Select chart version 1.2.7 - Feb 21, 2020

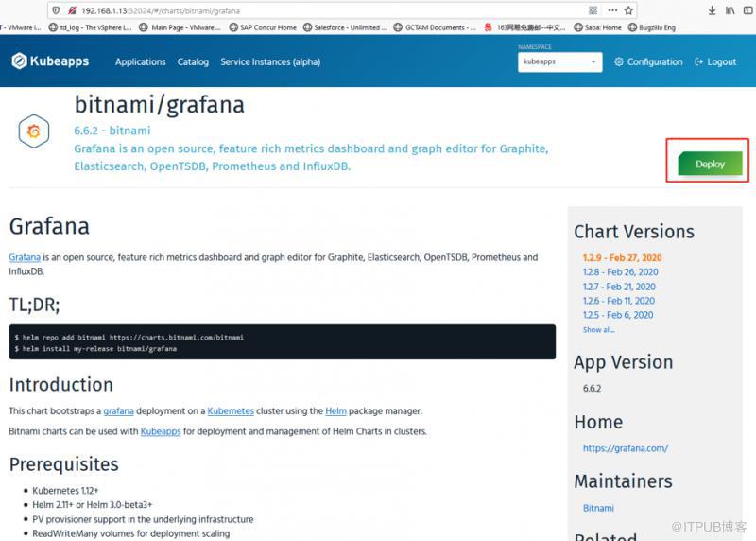(619, 287)
